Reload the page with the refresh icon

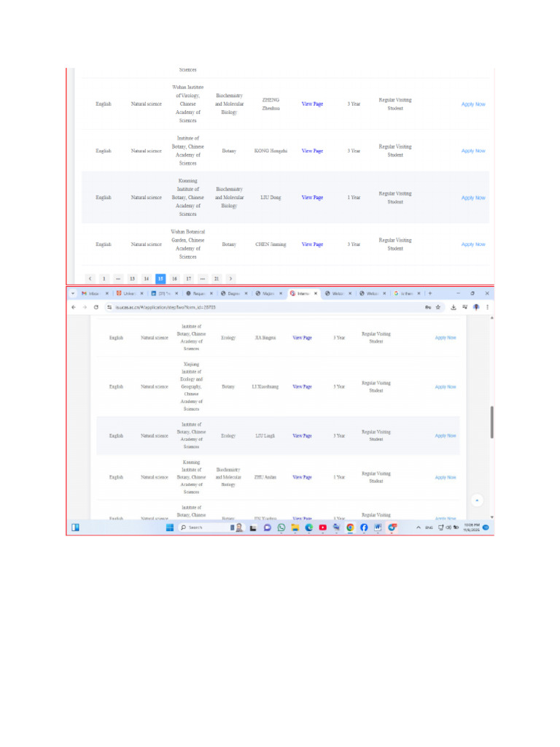point(96,307)
